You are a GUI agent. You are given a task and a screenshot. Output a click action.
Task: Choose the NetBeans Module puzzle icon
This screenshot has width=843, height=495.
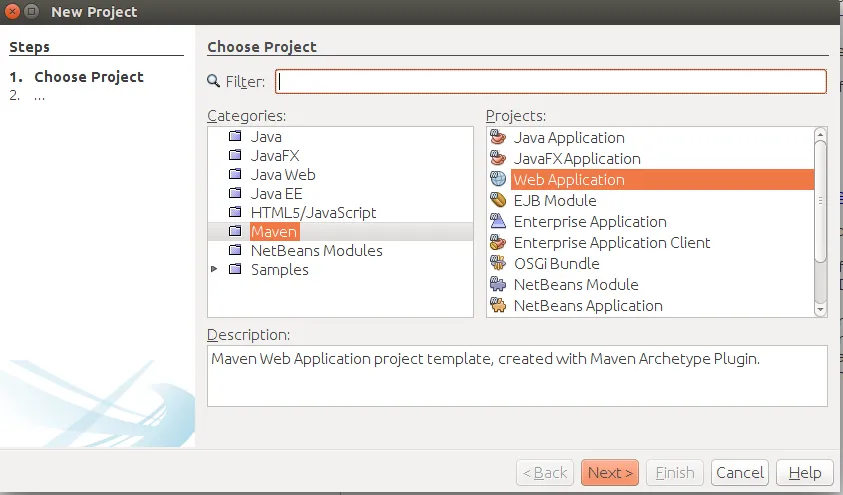pos(498,284)
